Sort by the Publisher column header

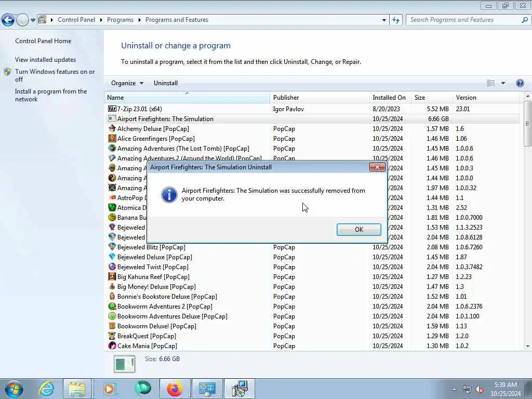pyautogui.click(x=320, y=97)
